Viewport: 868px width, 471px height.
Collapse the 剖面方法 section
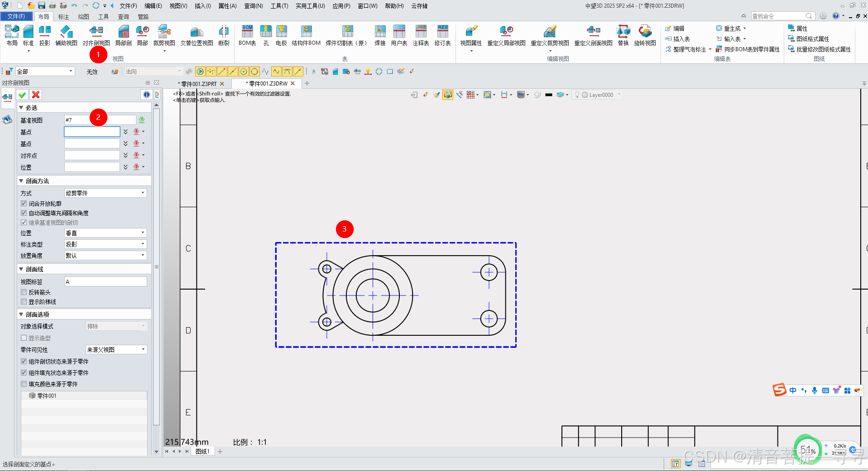pyautogui.click(x=21, y=181)
